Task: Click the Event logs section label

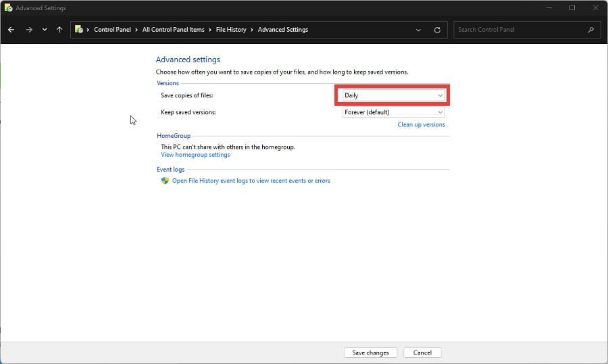Action: (171, 170)
